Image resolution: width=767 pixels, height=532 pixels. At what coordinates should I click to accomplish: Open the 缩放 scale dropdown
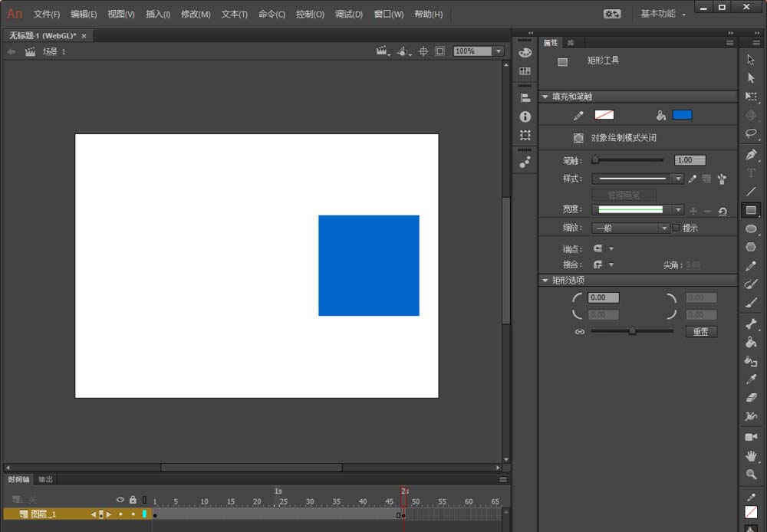(631, 228)
